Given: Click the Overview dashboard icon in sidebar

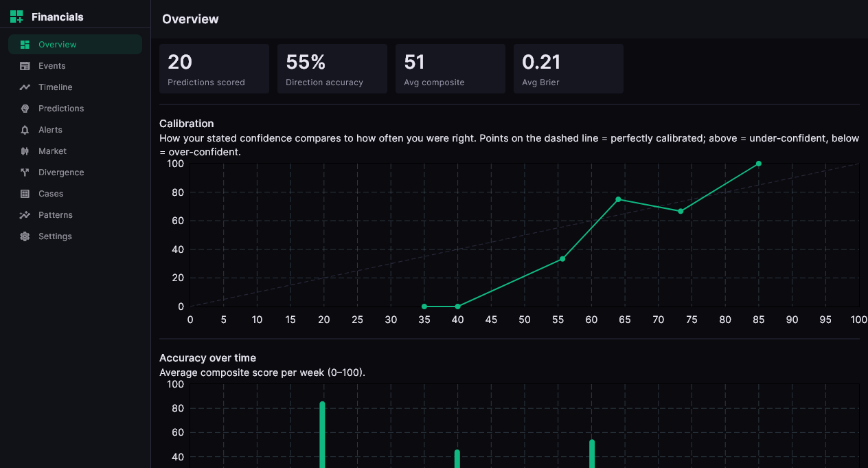Looking at the screenshot, I should tap(25, 45).
